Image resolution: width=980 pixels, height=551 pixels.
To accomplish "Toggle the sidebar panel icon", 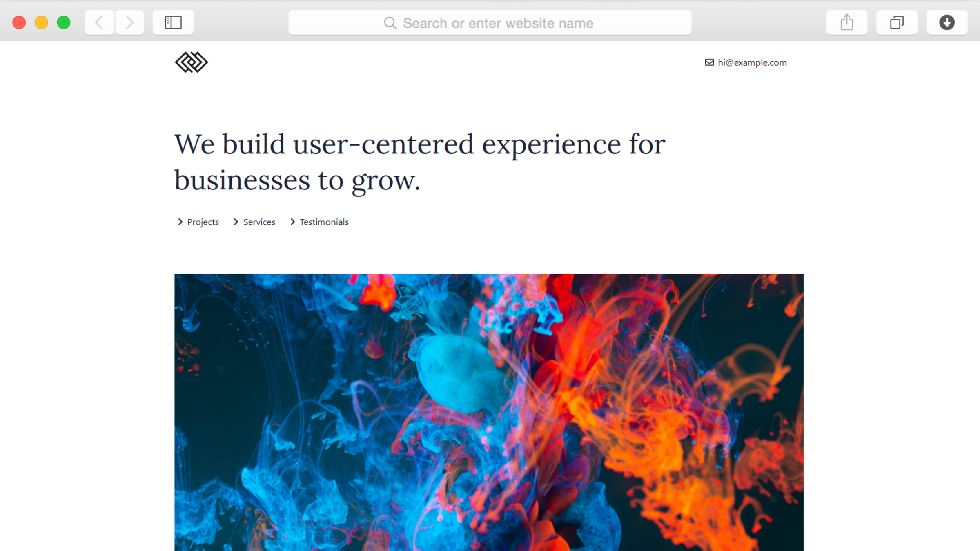I will pos(173,22).
